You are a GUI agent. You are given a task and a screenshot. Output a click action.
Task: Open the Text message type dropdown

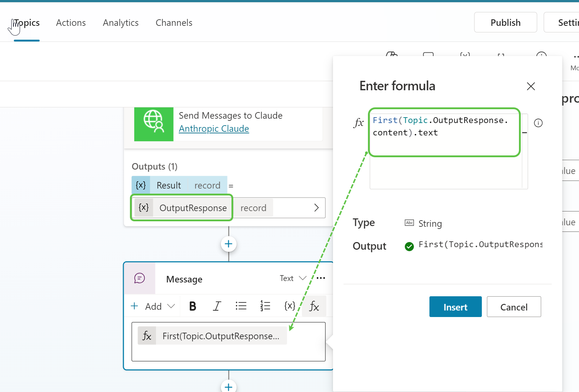pos(293,278)
